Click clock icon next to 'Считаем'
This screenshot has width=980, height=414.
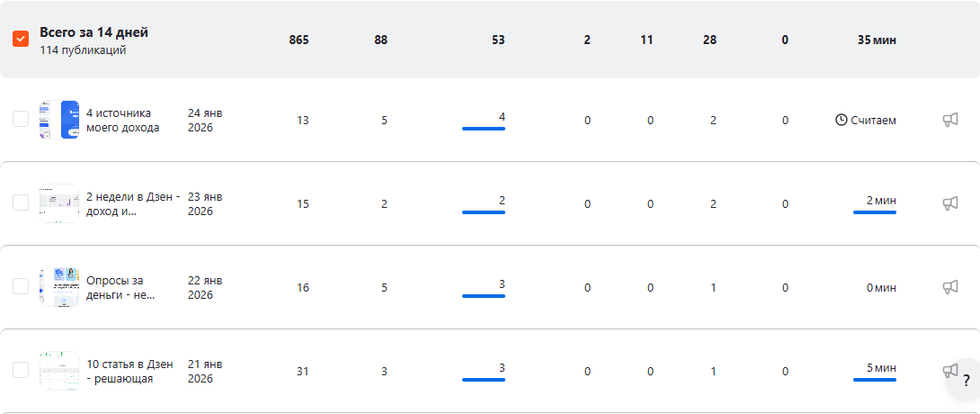tap(842, 120)
